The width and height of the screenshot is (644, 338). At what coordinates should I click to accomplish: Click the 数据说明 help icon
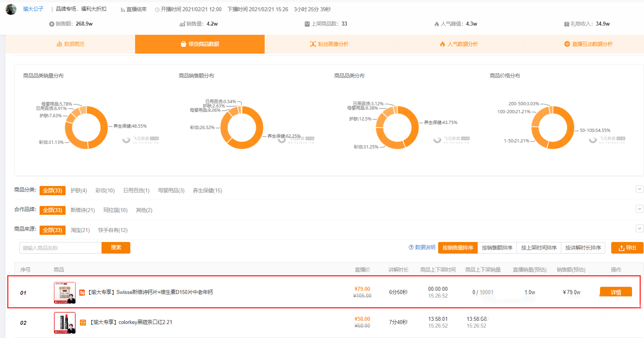(x=411, y=247)
